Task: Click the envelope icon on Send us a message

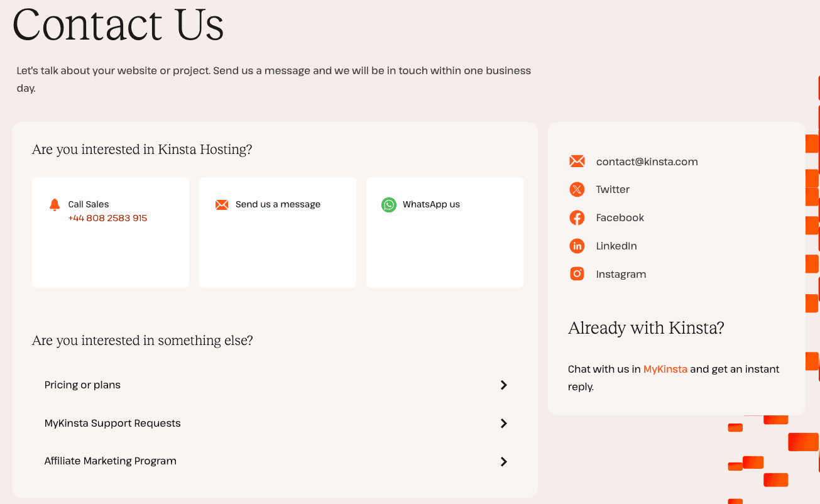Action: (222, 205)
